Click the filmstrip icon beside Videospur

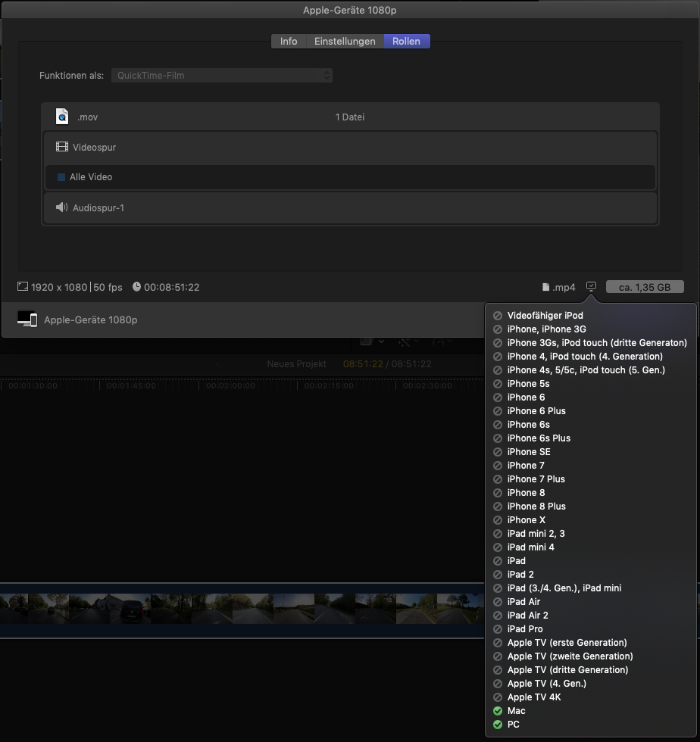62,147
